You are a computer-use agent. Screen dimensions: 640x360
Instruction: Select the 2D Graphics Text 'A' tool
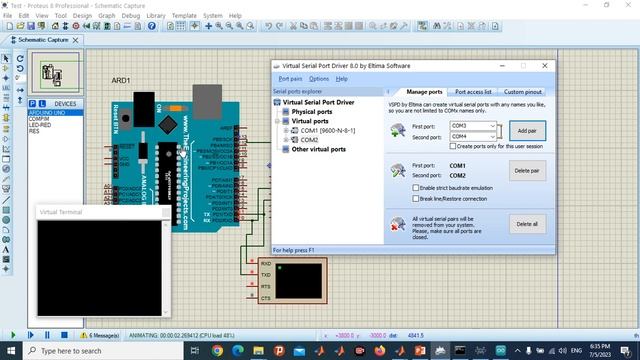pos(6,249)
